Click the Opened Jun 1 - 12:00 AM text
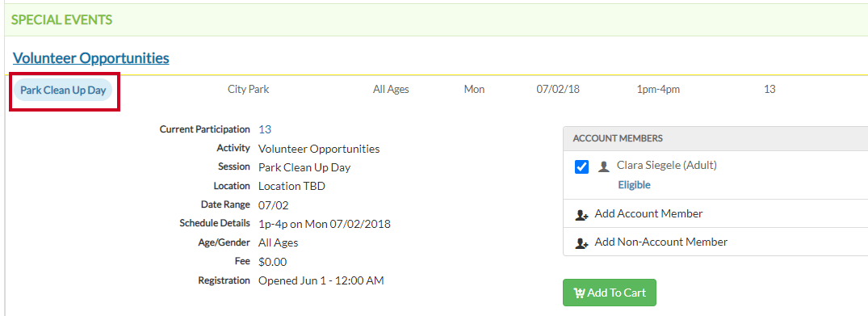Image resolution: width=868 pixels, height=316 pixels. [x=321, y=280]
